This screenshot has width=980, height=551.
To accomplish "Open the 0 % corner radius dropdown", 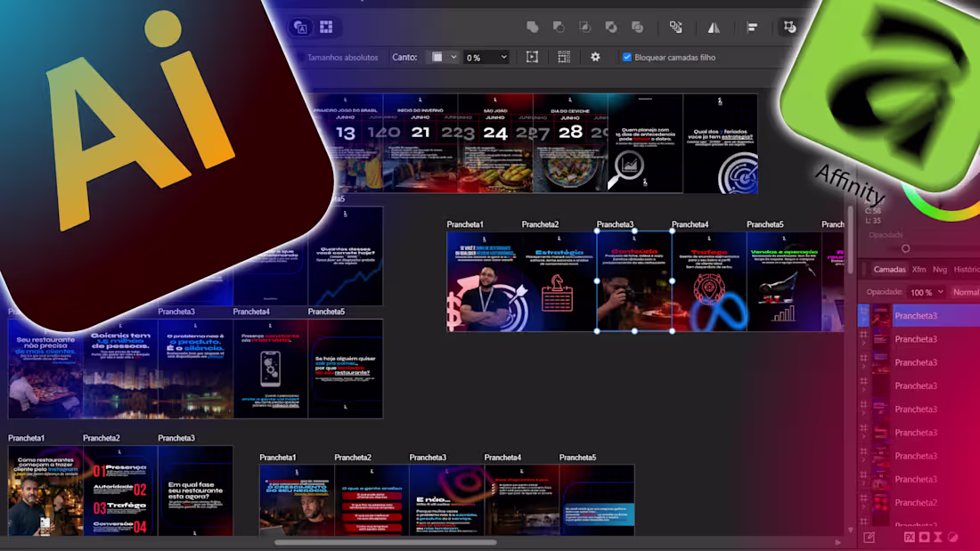I will pos(486,57).
